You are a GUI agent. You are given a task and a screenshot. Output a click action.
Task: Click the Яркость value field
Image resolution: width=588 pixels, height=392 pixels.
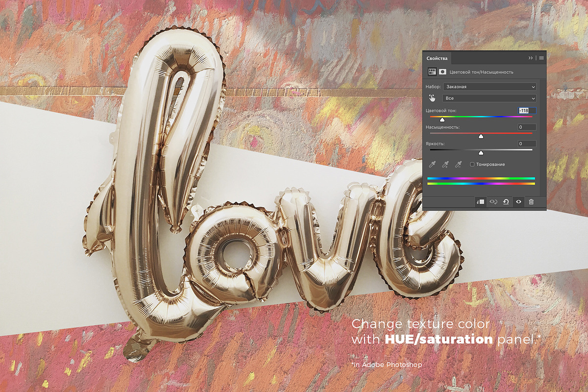pyautogui.click(x=527, y=144)
